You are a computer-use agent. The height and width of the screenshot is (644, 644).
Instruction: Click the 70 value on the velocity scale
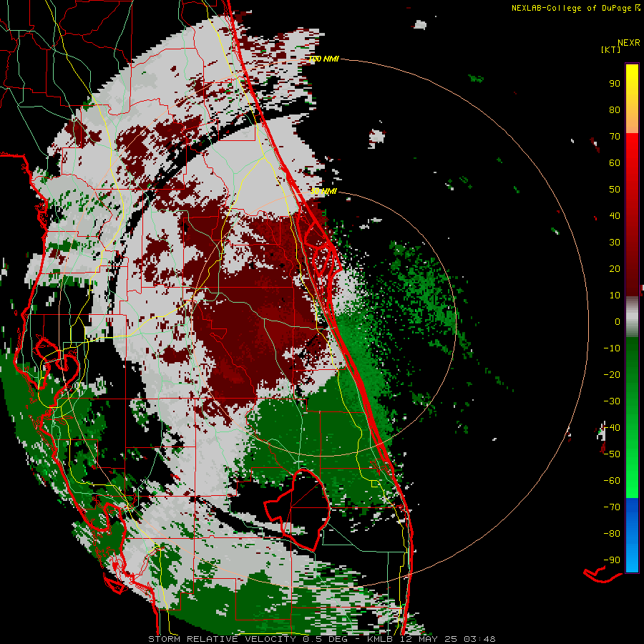coord(615,137)
